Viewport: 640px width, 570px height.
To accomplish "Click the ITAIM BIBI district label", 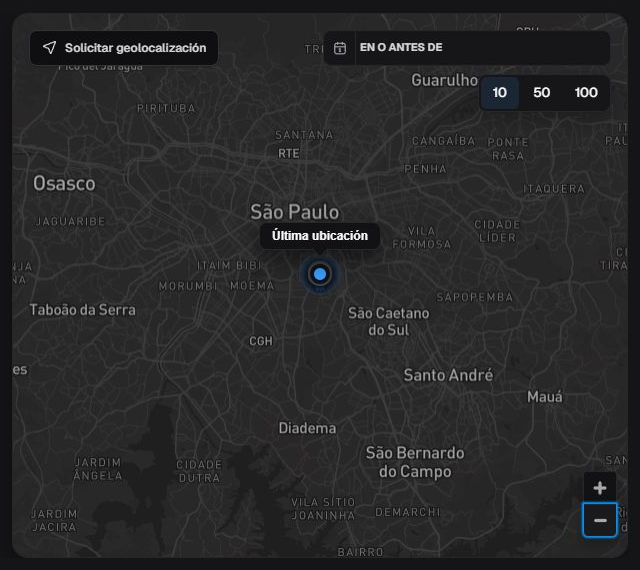I will tap(229, 266).
